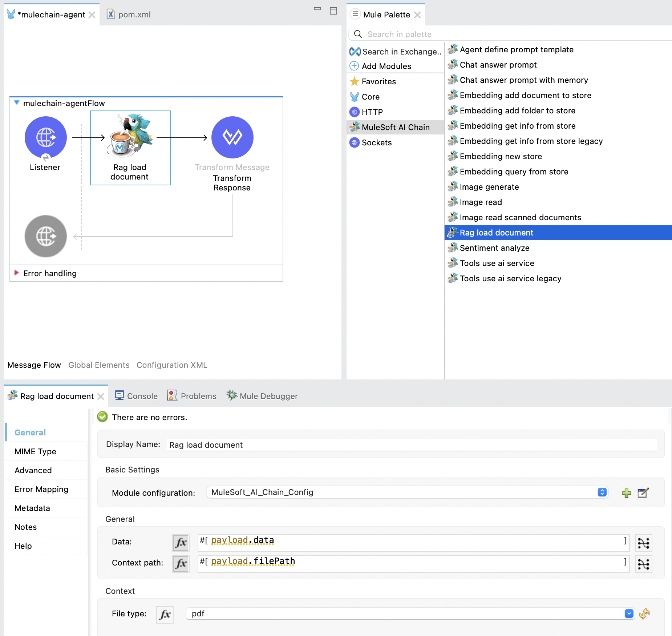Switch to the mulechain-agent editor tab

pos(51,15)
